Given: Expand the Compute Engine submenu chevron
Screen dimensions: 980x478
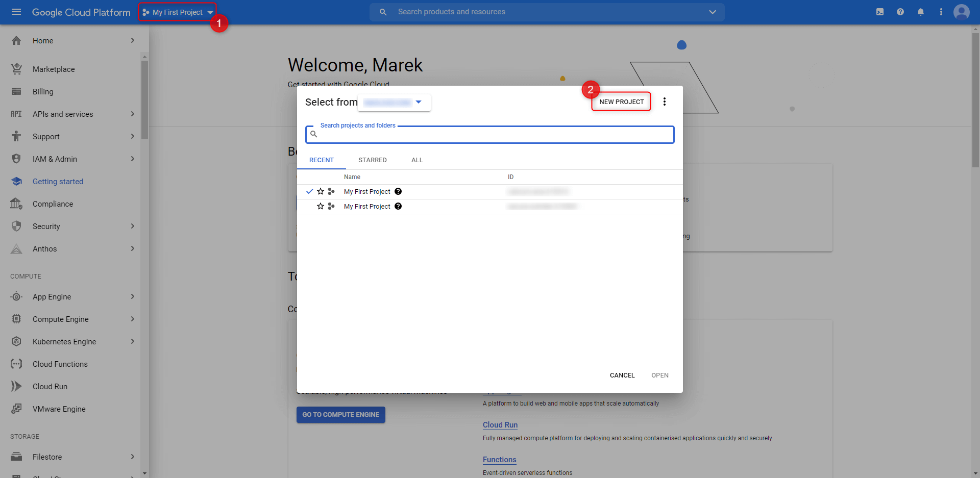Looking at the screenshot, I should pos(133,319).
